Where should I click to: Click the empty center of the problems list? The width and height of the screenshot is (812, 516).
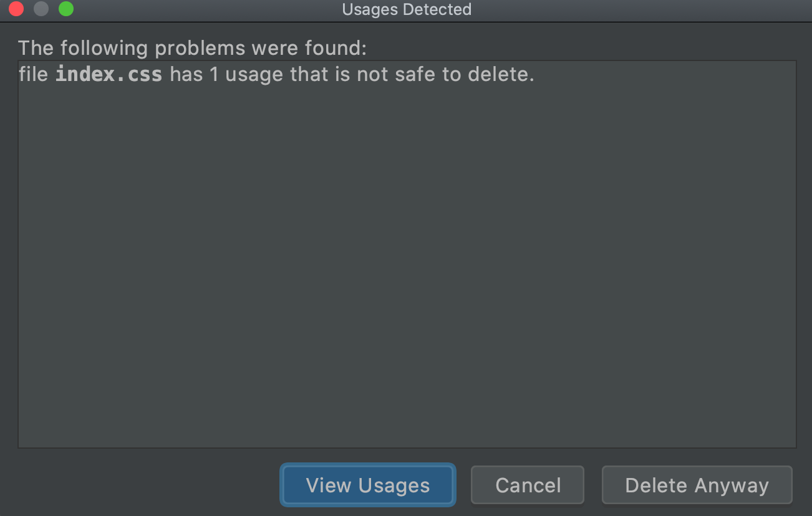click(x=407, y=262)
